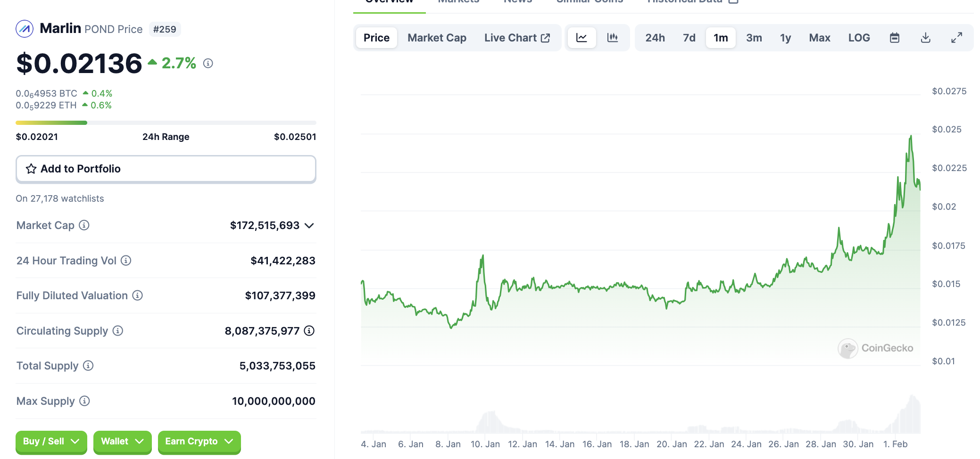Switch to the line chart view icon
Image resolution: width=980 pixels, height=459 pixels.
click(x=581, y=38)
